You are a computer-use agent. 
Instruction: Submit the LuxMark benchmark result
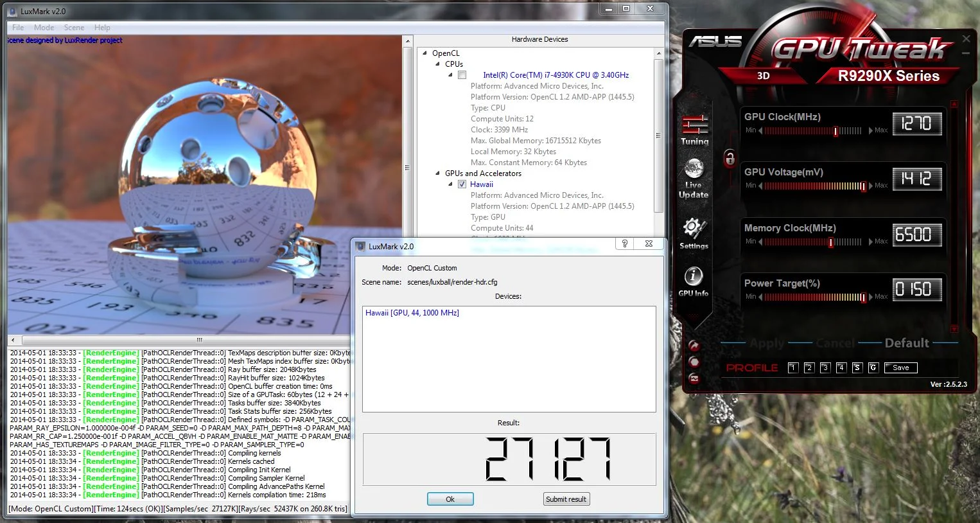point(566,499)
